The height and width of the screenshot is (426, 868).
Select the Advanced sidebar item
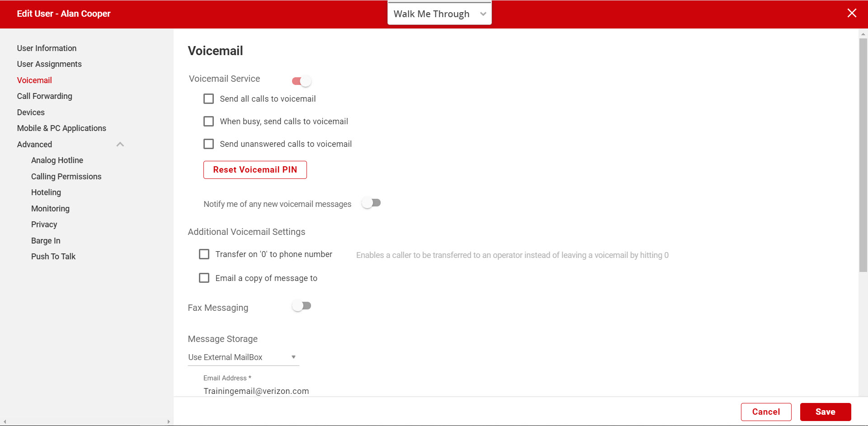click(34, 145)
